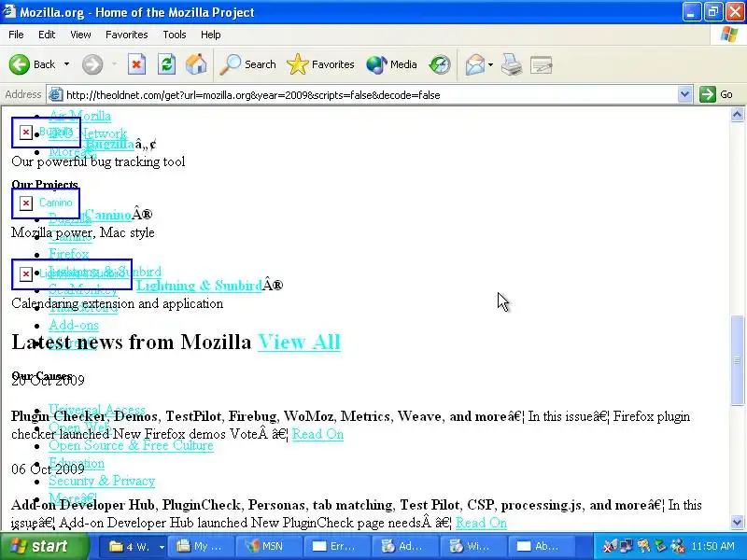Click the vertical scrollbar thumb

[737, 360]
